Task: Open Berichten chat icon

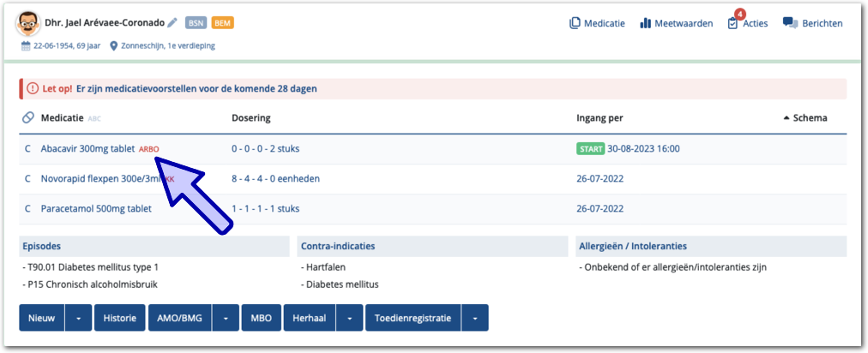Action: [x=790, y=23]
